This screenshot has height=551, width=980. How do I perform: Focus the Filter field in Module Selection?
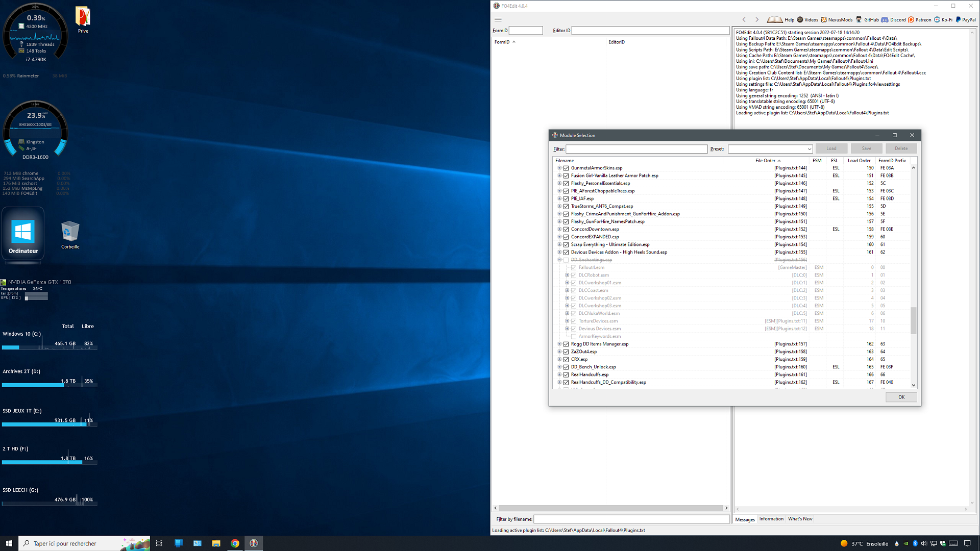[636, 149]
